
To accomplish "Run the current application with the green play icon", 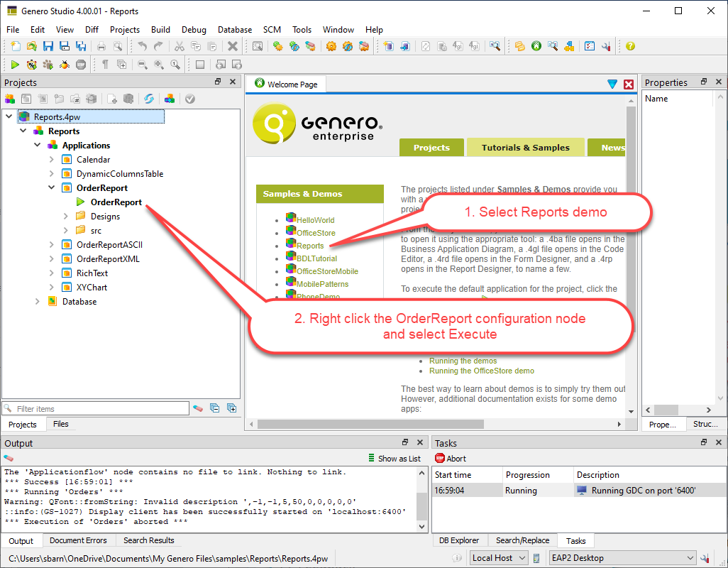I will click(14, 65).
